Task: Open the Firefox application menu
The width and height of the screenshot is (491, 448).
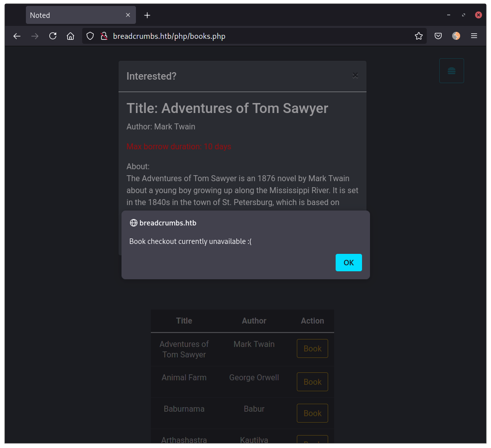Action: click(x=474, y=36)
